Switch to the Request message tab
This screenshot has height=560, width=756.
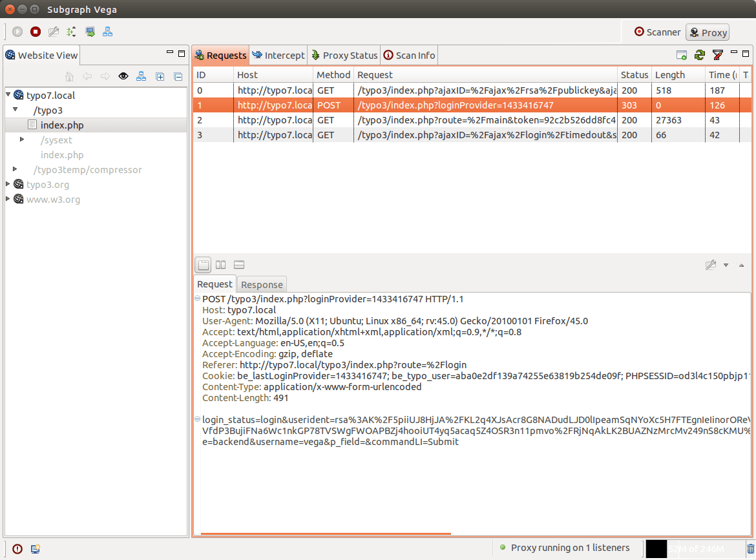coord(215,284)
